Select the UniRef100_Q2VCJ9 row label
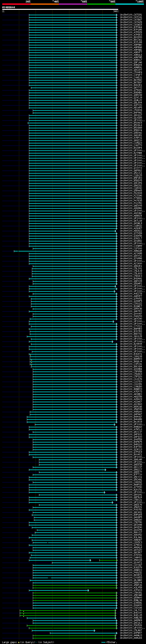 click(131, 98)
